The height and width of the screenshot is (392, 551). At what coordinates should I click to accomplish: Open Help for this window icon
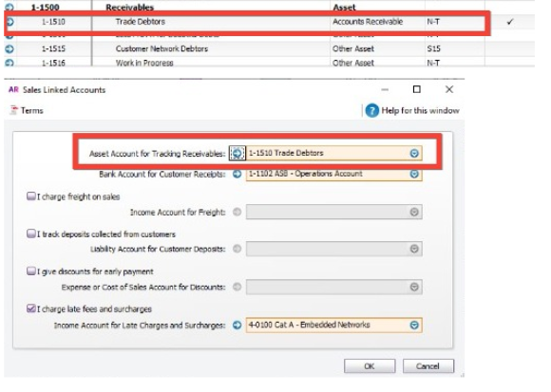click(x=371, y=110)
